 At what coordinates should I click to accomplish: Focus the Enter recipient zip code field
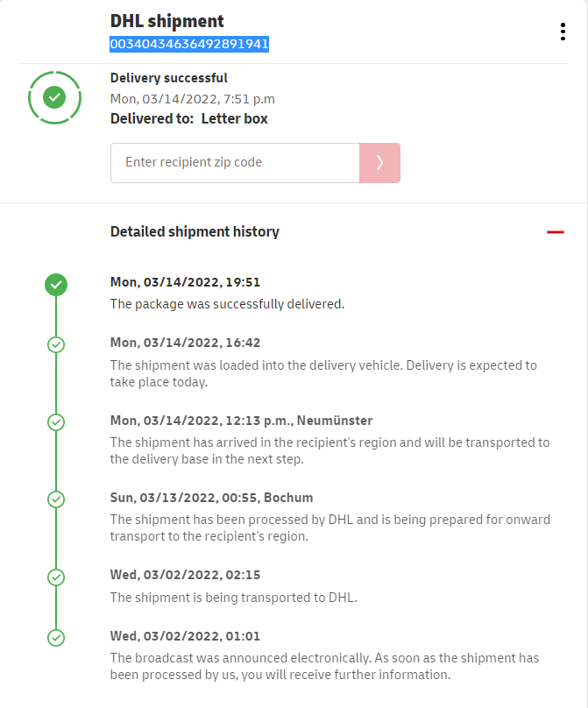[x=235, y=162]
